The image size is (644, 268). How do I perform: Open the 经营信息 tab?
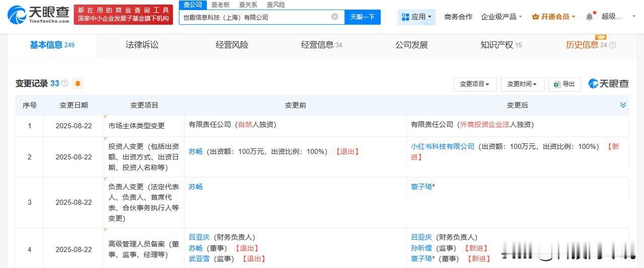(321, 45)
